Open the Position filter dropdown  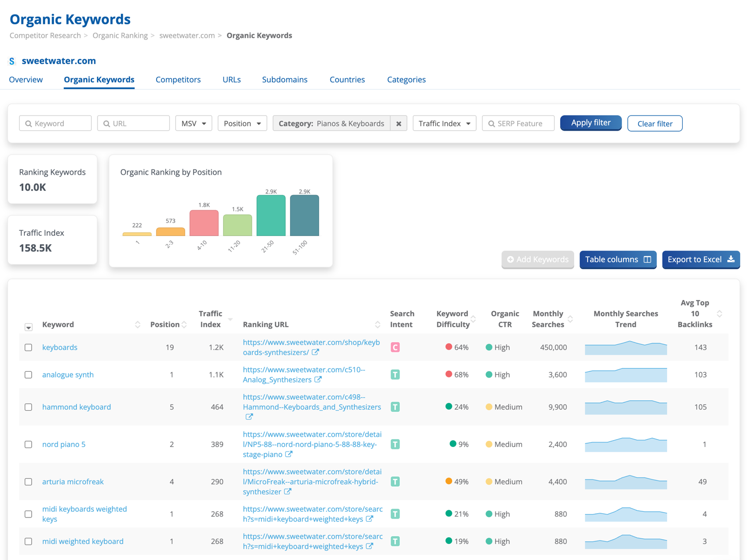click(x=242, y=123)
